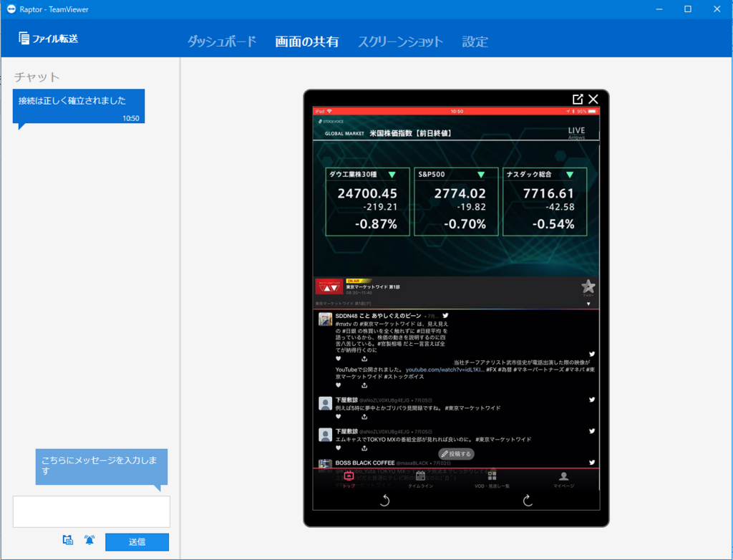Open 下屋敷諒's avatar on the ゴリパラ tweet
The width and height of the screenshot is (733, 560).
[326, 403]
